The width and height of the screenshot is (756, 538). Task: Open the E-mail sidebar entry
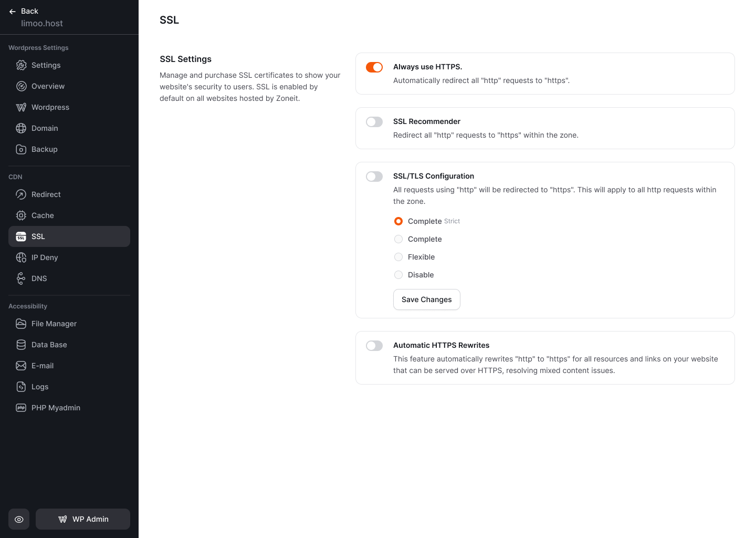[69, 366]
